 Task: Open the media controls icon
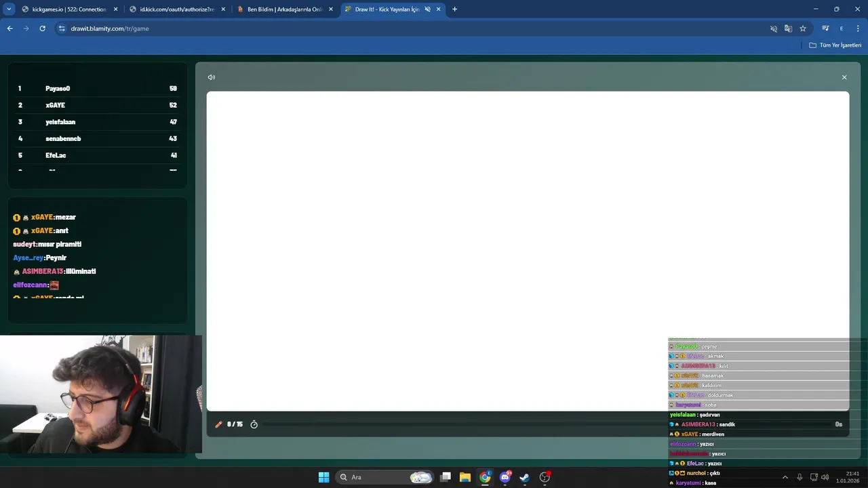[x=825, y=28]
